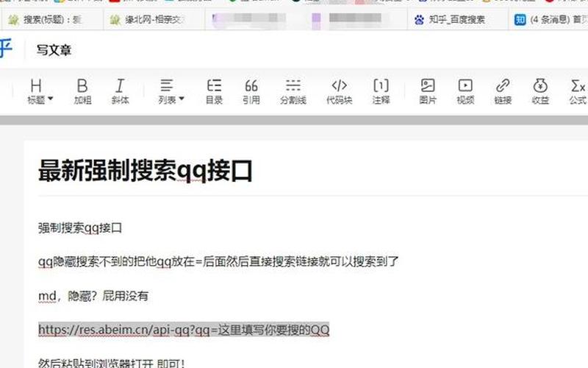Insert a 目录 table of contents

pos(214,91)
